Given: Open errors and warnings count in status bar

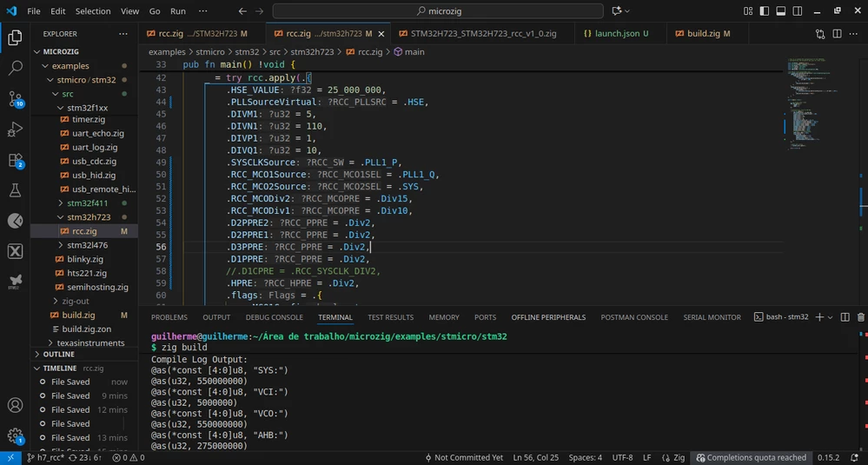Looking at the screenshot, I should pos(129,458).
